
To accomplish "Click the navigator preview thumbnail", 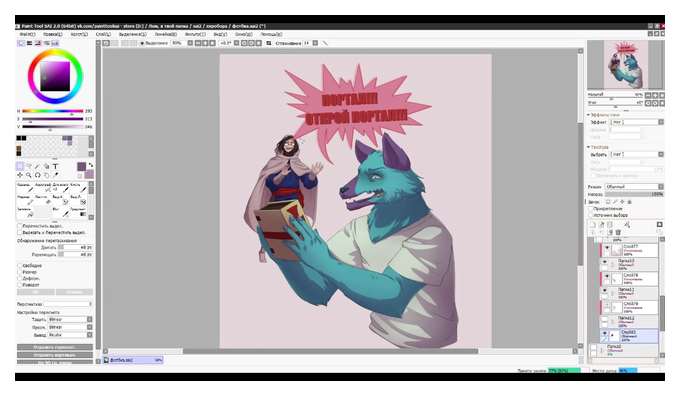I will tap(626, 65).
